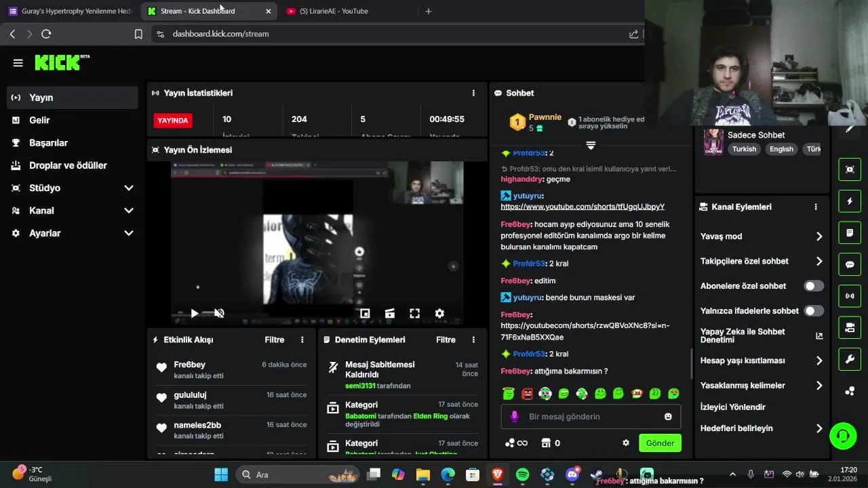Open Yasaklanmış kelimeler options
The height and width of the screenshot is (488, 868).
pyautogui.click(x=762, y=385)
